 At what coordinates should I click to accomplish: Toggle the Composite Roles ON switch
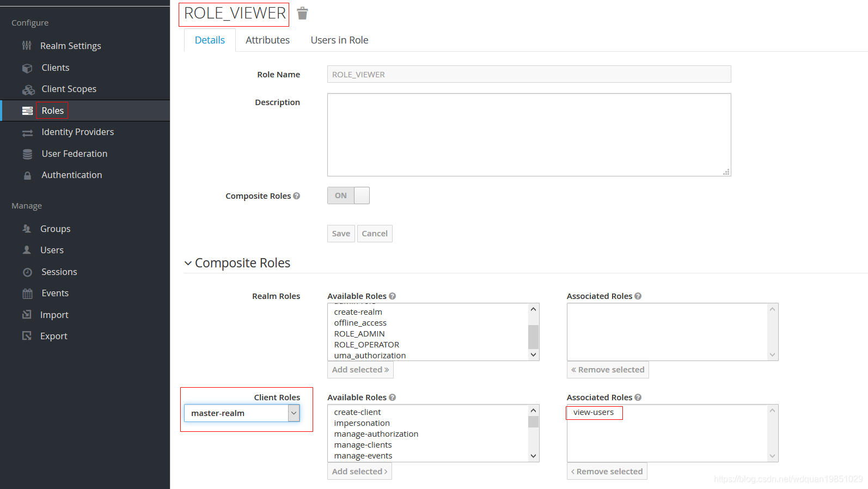click(348, 195)
